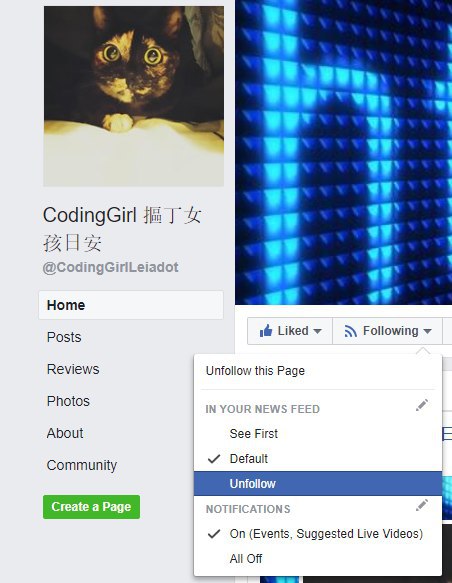This screenshot has height=583, width=452.
Task: View the Photos section
Action: [x=68, y=401]
